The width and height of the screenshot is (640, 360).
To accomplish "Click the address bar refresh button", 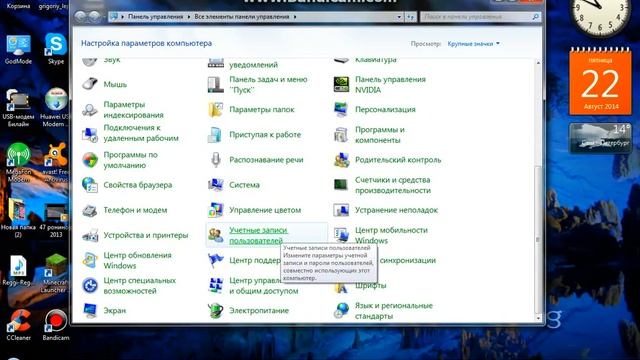I will point(411,17).
